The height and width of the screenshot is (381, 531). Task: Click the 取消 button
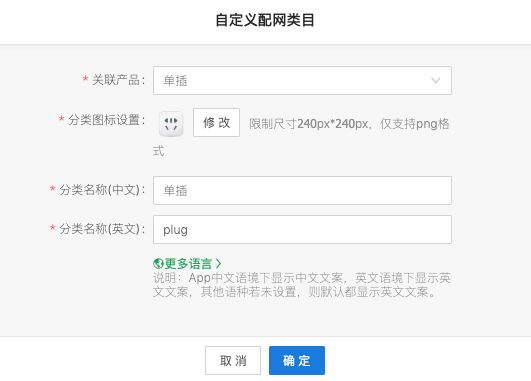[x=233, y=360]
